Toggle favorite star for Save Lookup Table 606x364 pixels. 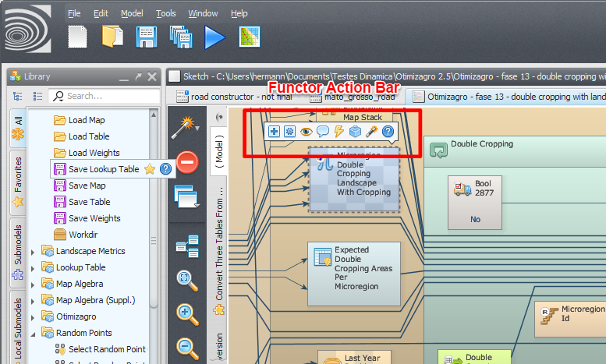point(150,169)
